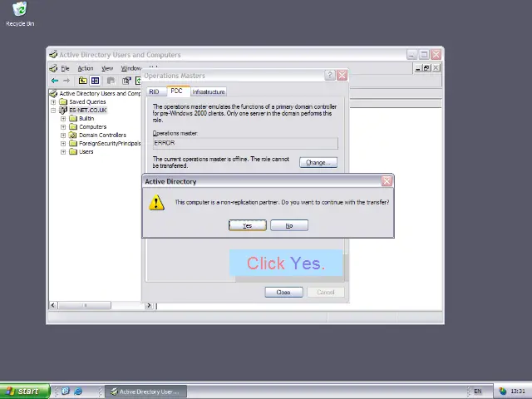The height and width of the screenshot is (399, 532).
Task: Click the Active Directory User... taskbar button
Action: tap(145, 392)
